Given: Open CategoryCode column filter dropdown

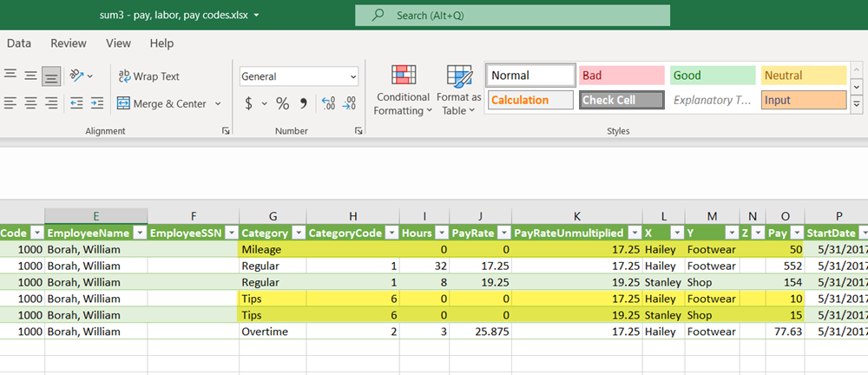Looking at the screenshot, I should pos(391,234).
